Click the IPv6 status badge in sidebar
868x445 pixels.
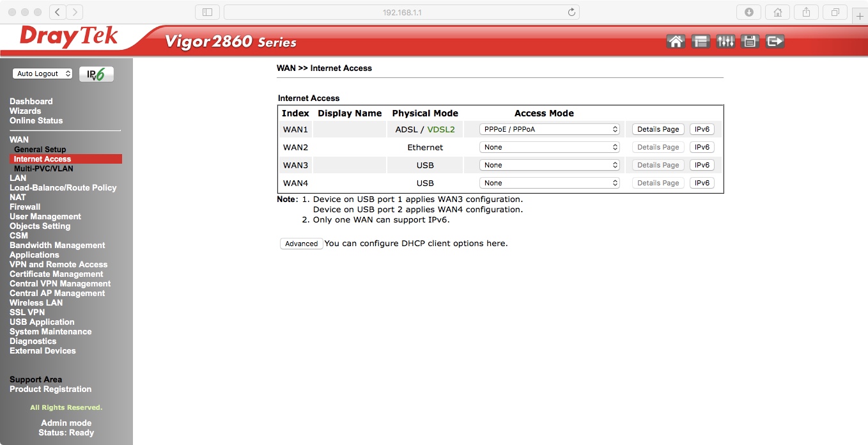click(x=96, y=74)
